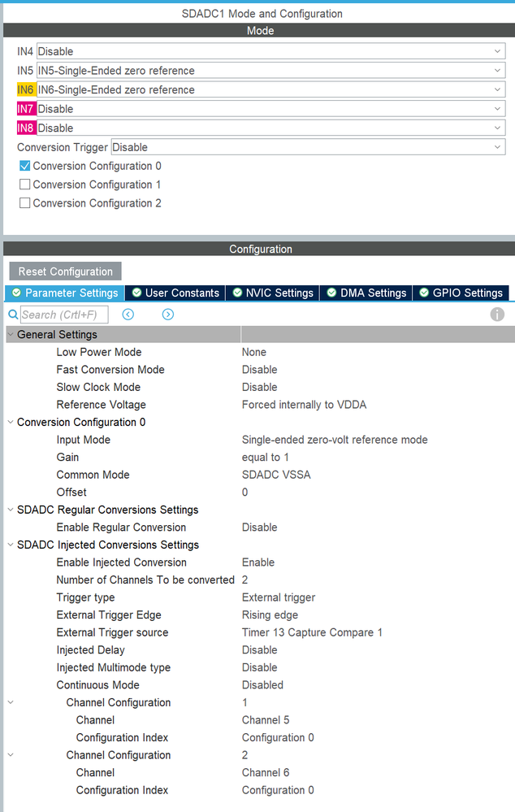Collapse the General Settings section
Image resolution: width=515 pixels, height=812 pixels.
coord(11,335)
